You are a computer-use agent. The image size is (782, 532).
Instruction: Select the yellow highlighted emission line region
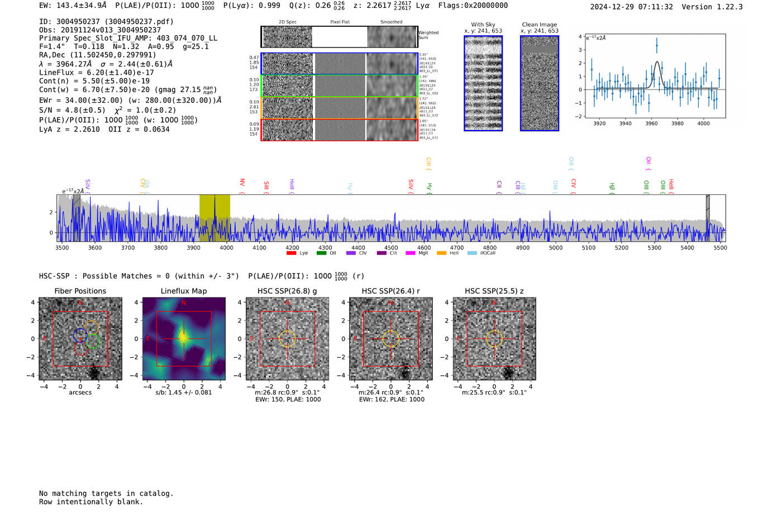click(214, 218)
